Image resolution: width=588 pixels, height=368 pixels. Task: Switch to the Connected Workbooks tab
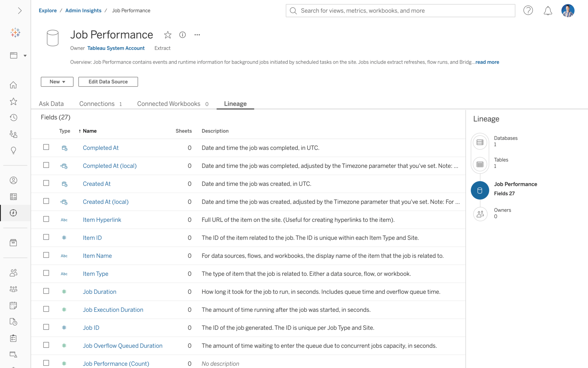pos(168,103)
